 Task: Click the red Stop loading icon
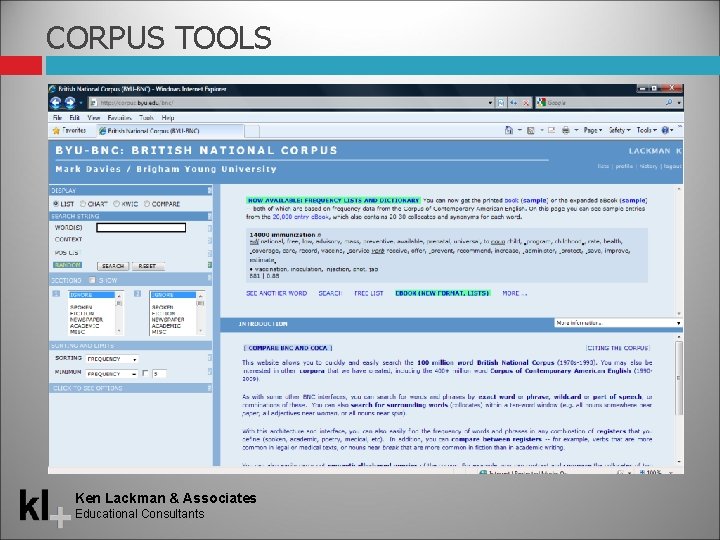tap(526, 103)
